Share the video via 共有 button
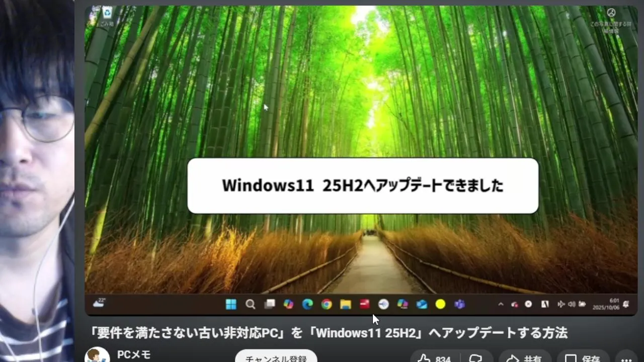Image resolution: width=644 pixels, height=362 pixels. pyautogui.click(x=524, y=358)
